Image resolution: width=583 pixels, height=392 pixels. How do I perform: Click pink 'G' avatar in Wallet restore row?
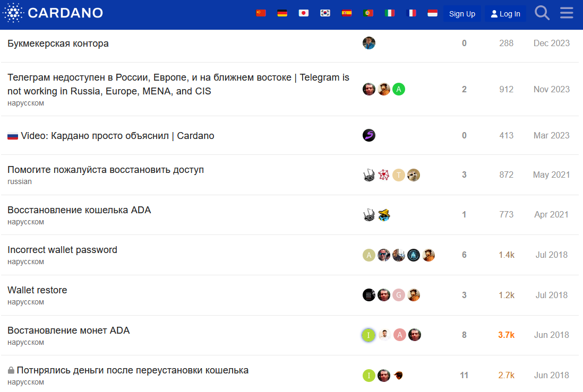[399, 295]
